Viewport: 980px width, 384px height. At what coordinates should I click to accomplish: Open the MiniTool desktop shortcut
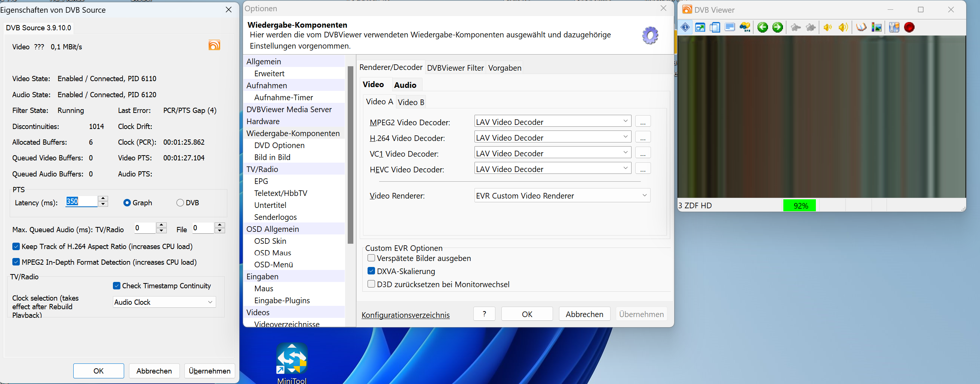pyautogui.click(x=292, y=363)
